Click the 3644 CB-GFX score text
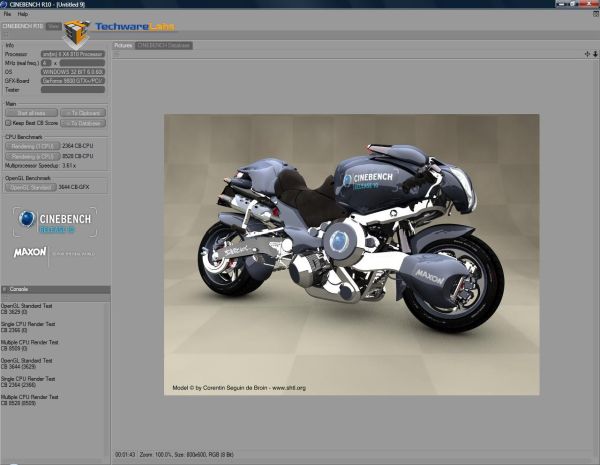600x465 pixels. [74, 187]
